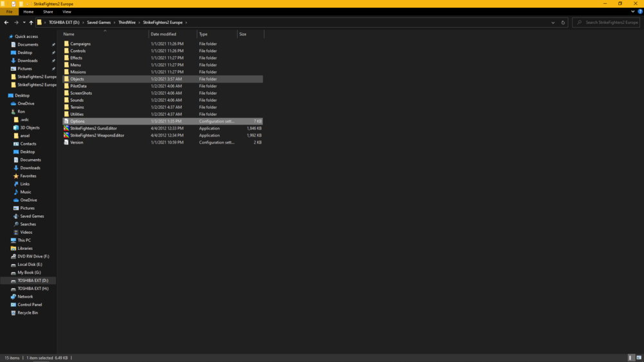Refresh the StrikeFighters2 Europe folder view
644x362 pixels.
pyautogui.click(x=563, y=23)
